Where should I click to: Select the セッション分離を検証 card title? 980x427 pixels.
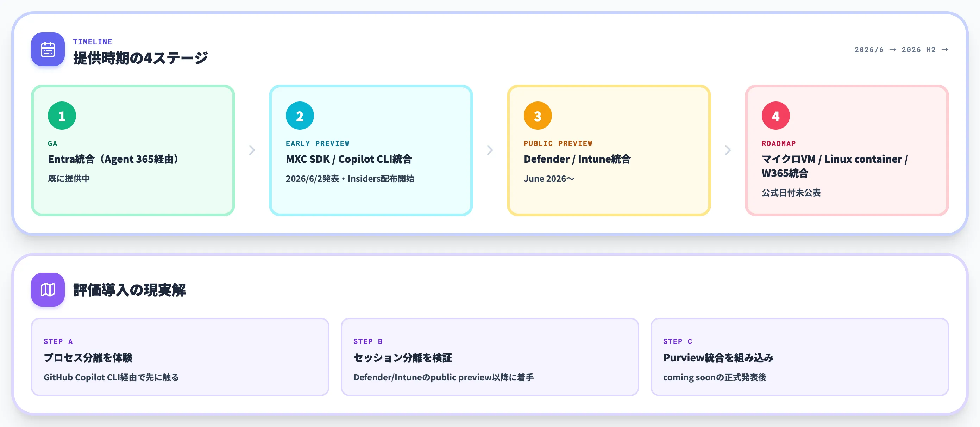coord(402,358)
